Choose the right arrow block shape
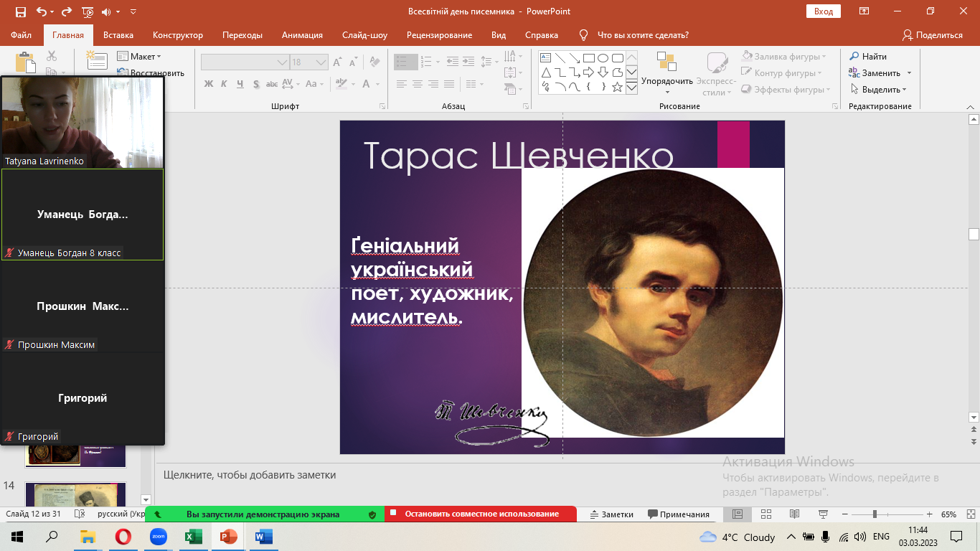This screenshot has width=980, height=551. (588, 72)
